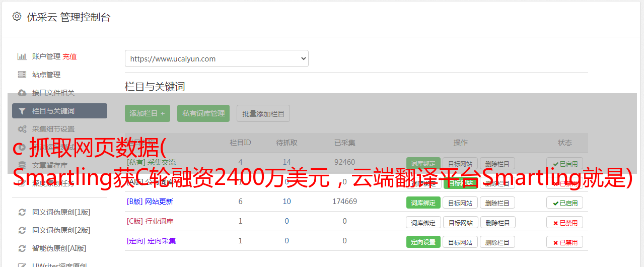This screenshot has height=267, width=644.
Task: Click 删除栏目 in the 定向采集 row
Action: pyautogui.click(x=497, y=242)
